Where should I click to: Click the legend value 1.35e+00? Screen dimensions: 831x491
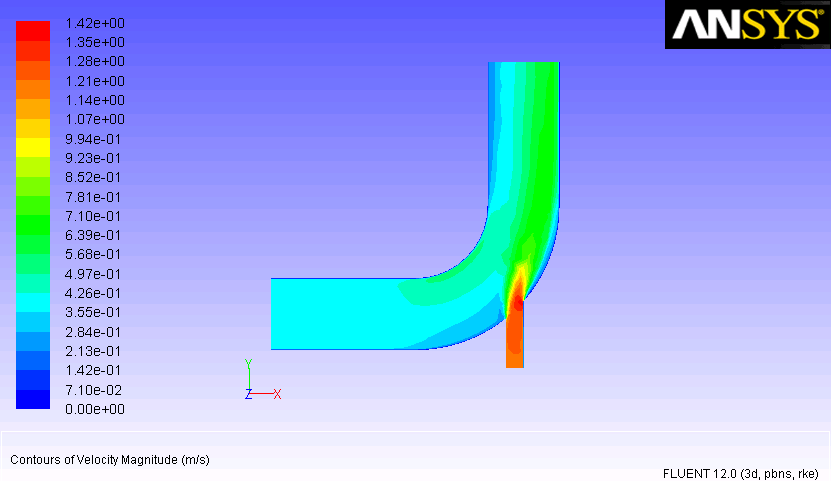(95, 42)
